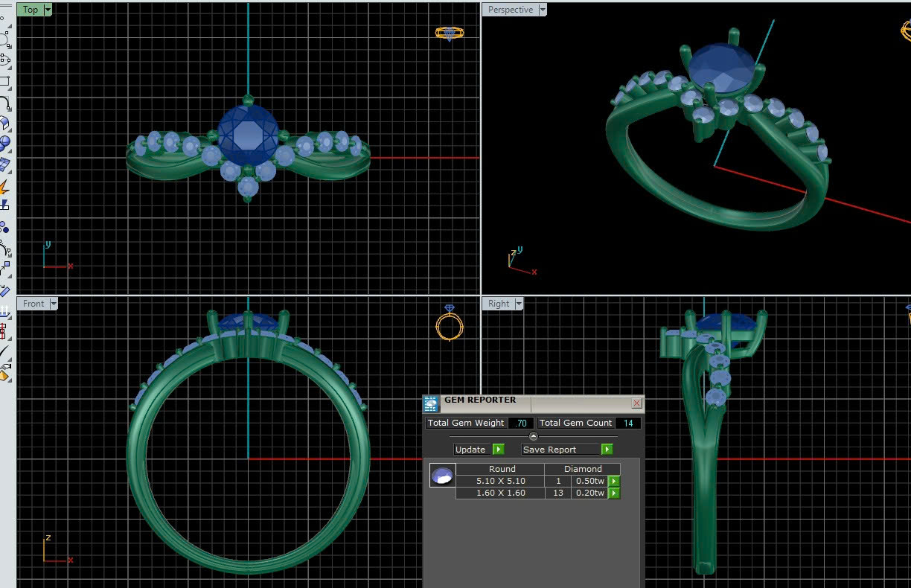The height and width of the screenshot is (588, 911).
Task: Activate the Perspective viewport title label
Action: tap(511, 10)
